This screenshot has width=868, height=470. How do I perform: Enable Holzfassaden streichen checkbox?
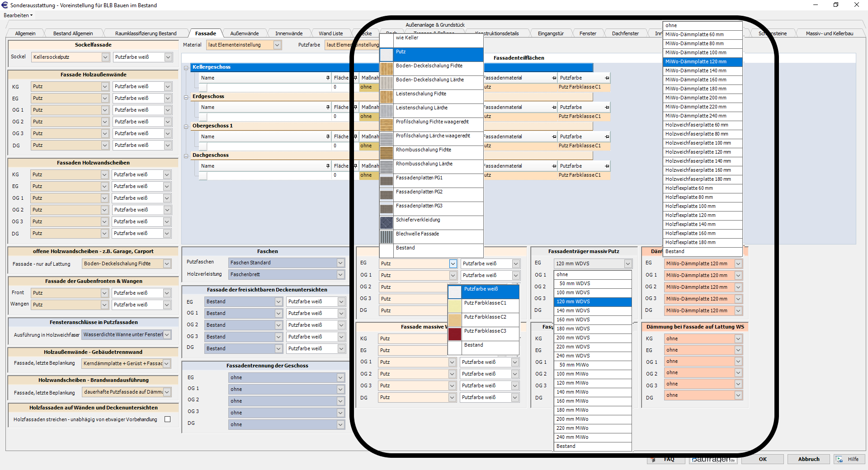168,419
